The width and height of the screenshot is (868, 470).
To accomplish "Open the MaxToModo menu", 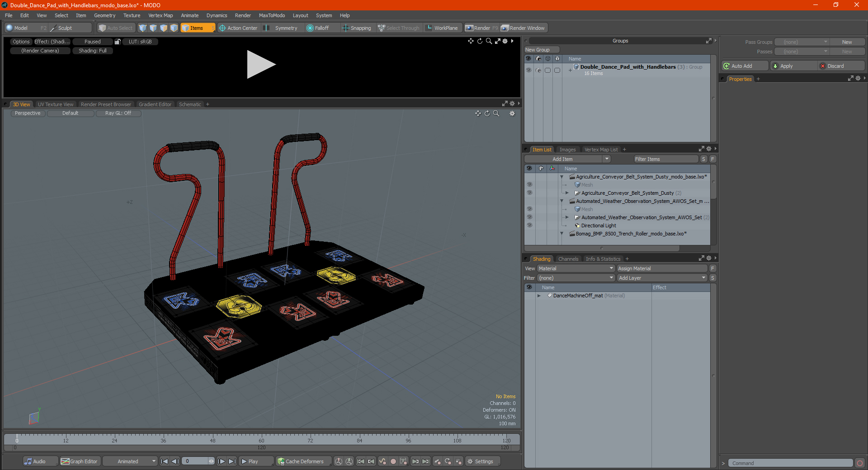I will point(272,15).
